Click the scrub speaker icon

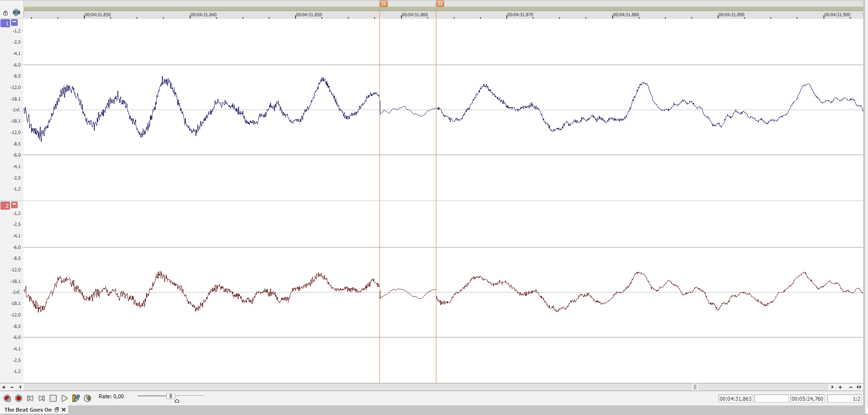coord(88,398)
